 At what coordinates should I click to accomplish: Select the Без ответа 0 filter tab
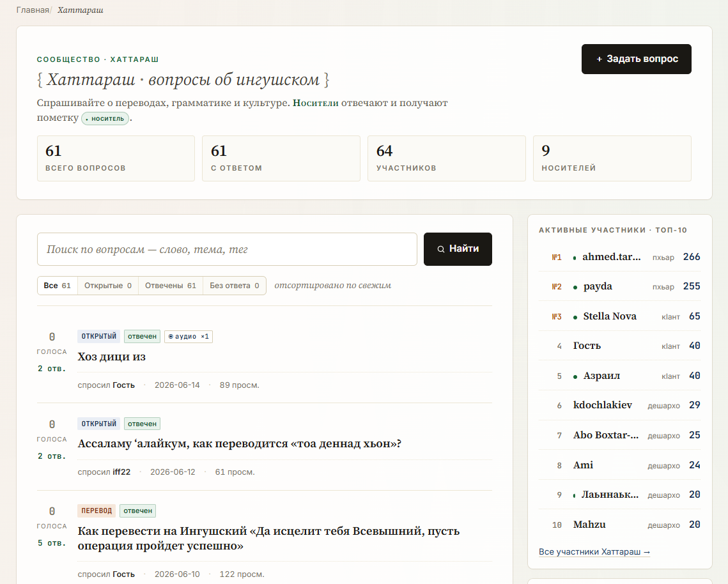click(235, 286)
